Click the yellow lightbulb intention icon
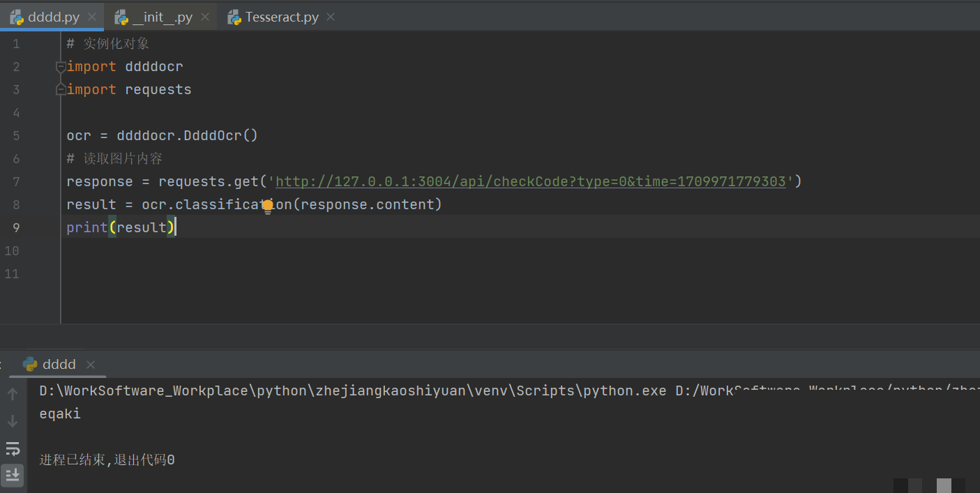The height and width of the screenshot is (493, 980). [268, 206]
